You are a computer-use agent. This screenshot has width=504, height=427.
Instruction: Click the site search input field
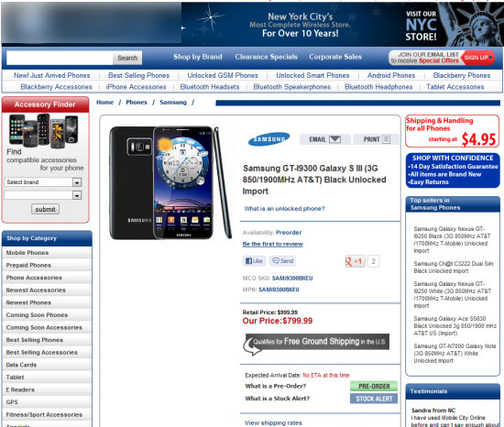60,58
